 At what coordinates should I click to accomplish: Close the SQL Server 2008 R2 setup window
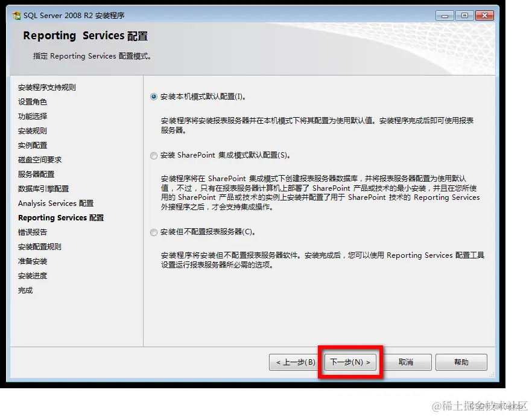484,16
